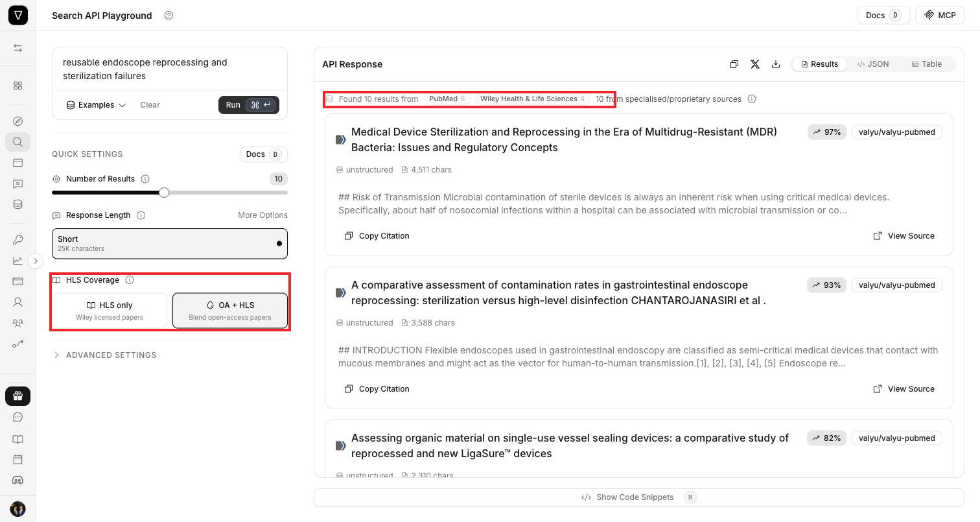Click the Valyu logo in sidebar

tap(18, 16)
